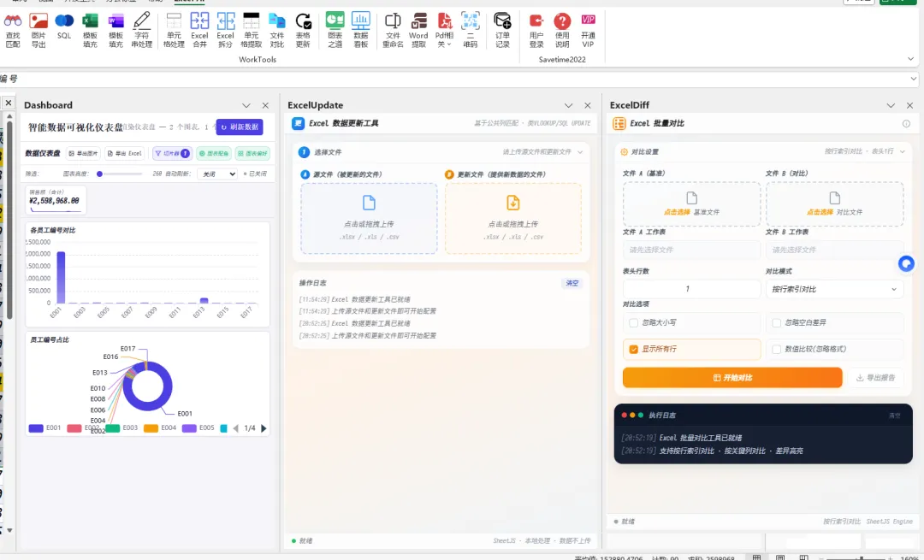Click the 源文件 upload document icon
The height and width of the screenshot is (560, 924).
[x=369, y=203]
